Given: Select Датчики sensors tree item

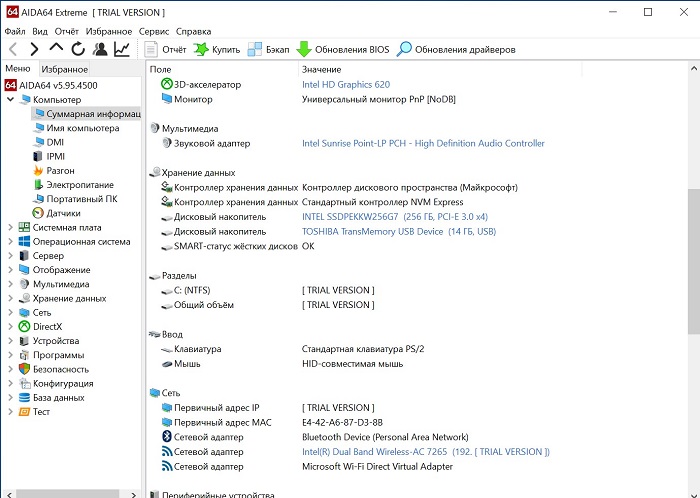Looking at the screenshot, I should click(57, 213).
